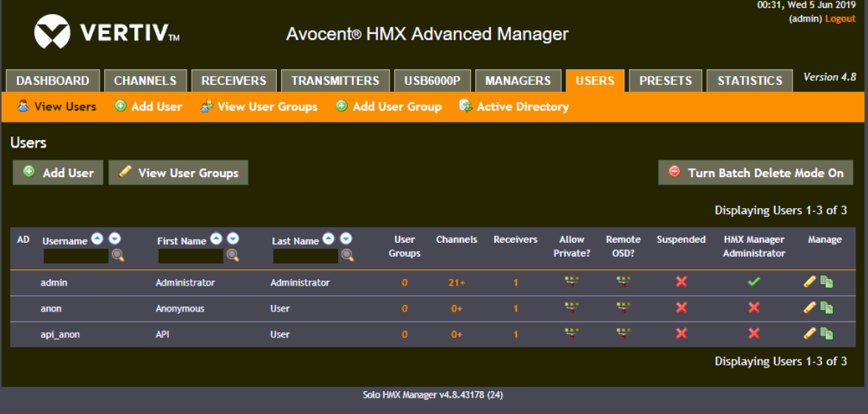Open the Transmitters tab

[335, 81]
